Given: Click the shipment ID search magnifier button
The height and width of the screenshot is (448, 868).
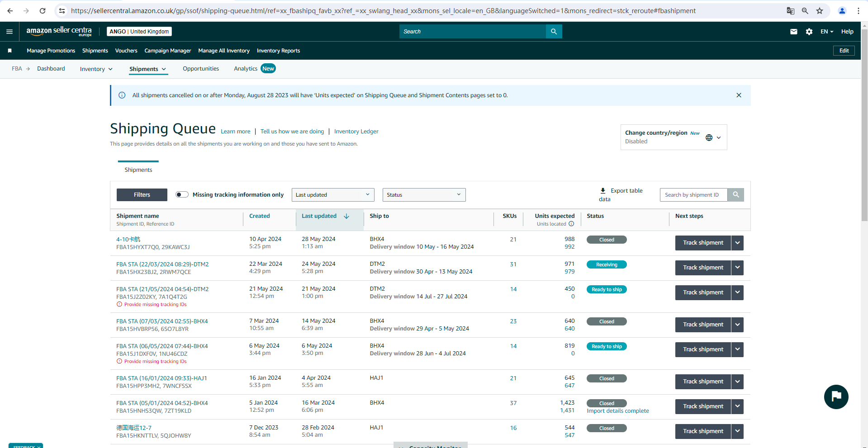Looking at the screenshot, I should click(x=736, y=195).
